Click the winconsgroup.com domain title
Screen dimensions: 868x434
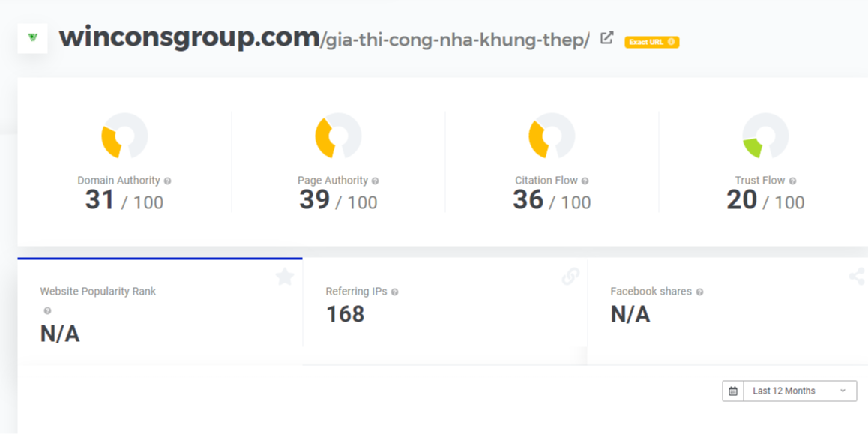[190, 37]
